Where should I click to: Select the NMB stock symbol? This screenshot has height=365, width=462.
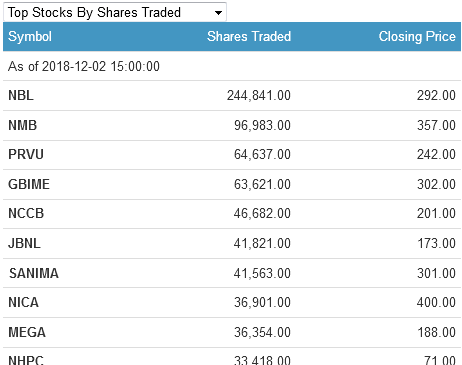(22, 125)
